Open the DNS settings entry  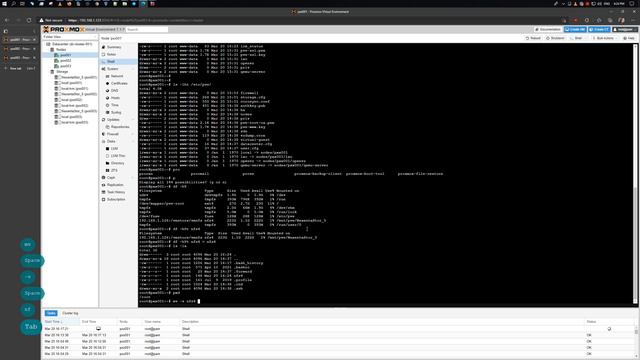(115, 91)
